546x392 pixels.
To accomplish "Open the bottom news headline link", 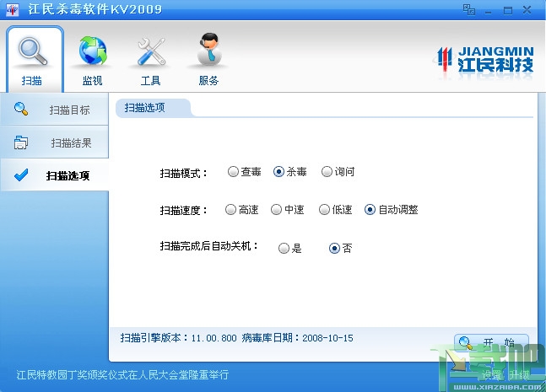I will click(x=122, y=374).
